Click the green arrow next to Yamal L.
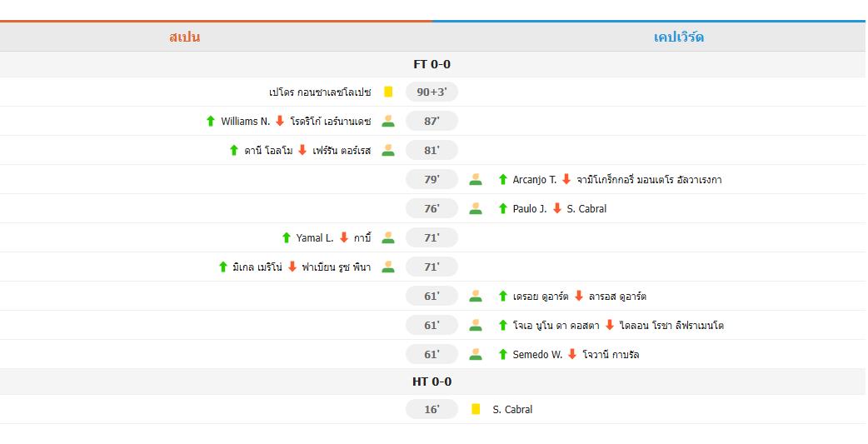This screenshot has width=868, height=444. click(x=287, y=237)
